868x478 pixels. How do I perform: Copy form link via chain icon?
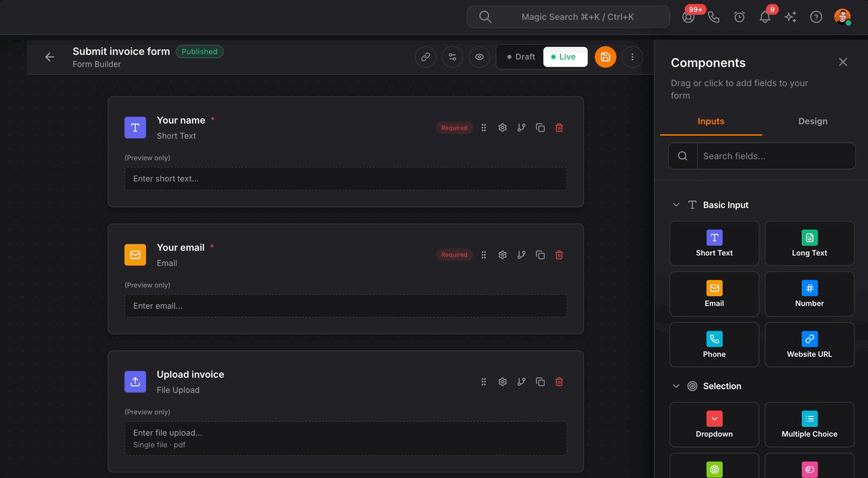pos(425,57)
